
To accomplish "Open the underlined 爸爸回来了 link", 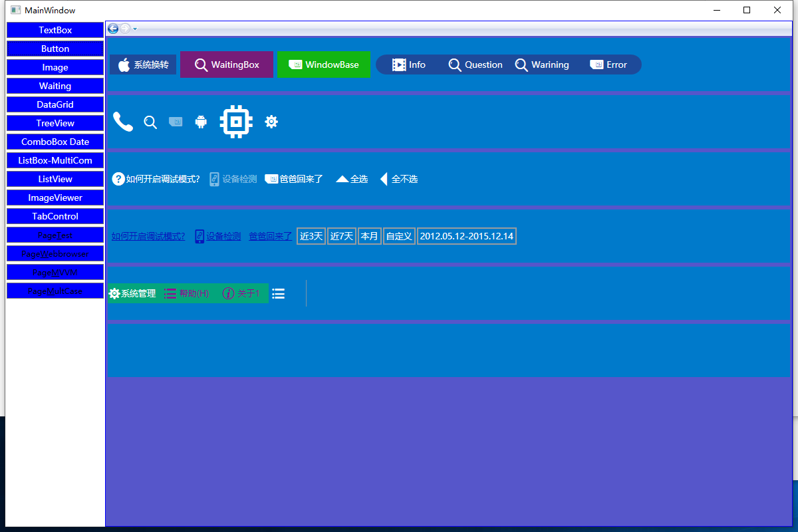I will pyautogui.click(x=270, y=236).
